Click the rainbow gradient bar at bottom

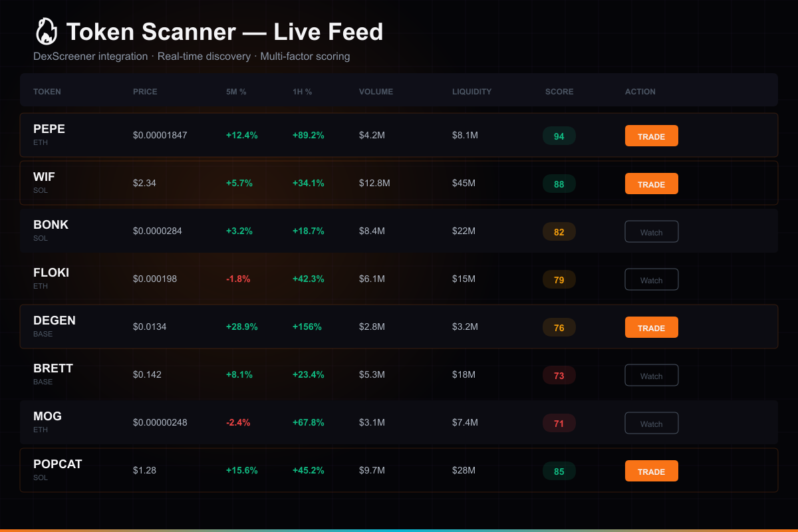[399, 529]
